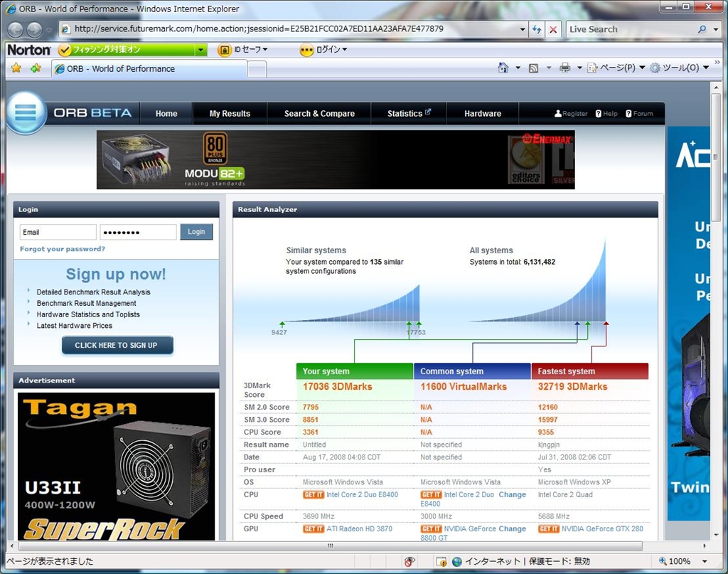728x574 pixels.
Task: Open the zoom level 100% dropdown arrow
Action: 705,561
